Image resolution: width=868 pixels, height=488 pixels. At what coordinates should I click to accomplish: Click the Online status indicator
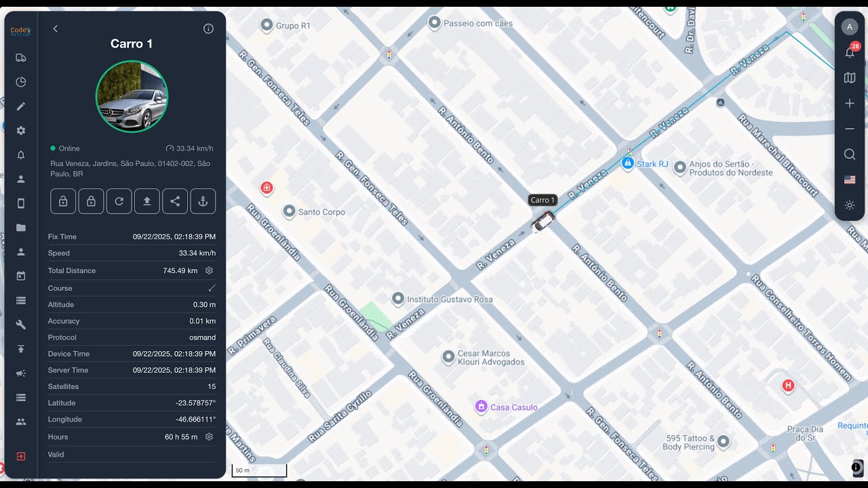point(65,148)
